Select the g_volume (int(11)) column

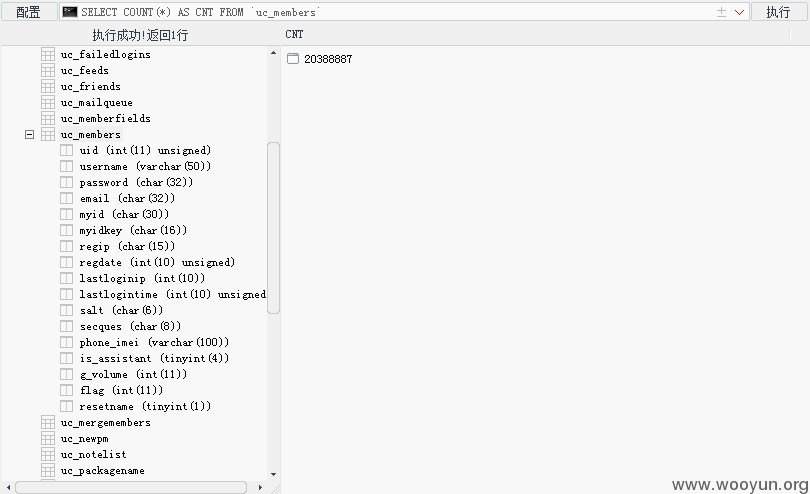(x=133, y=375)
